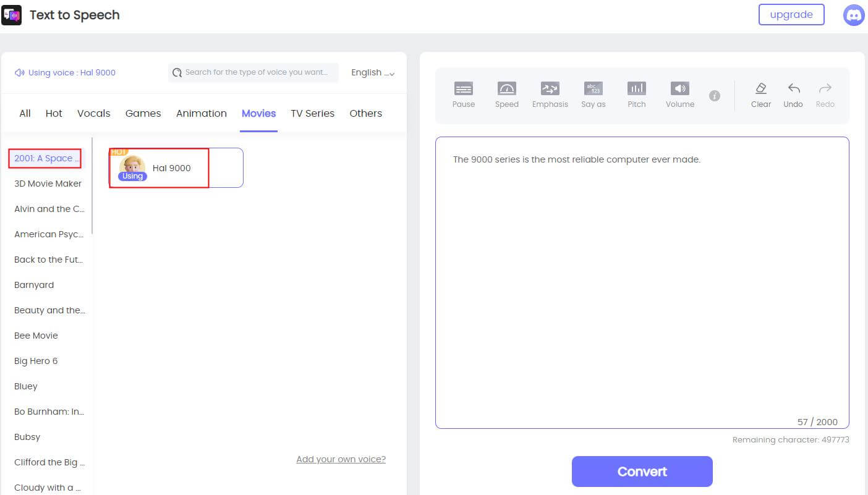Insert a Pause from the toolbar
This screenshot has width=868, height=495.
point(464,95)
